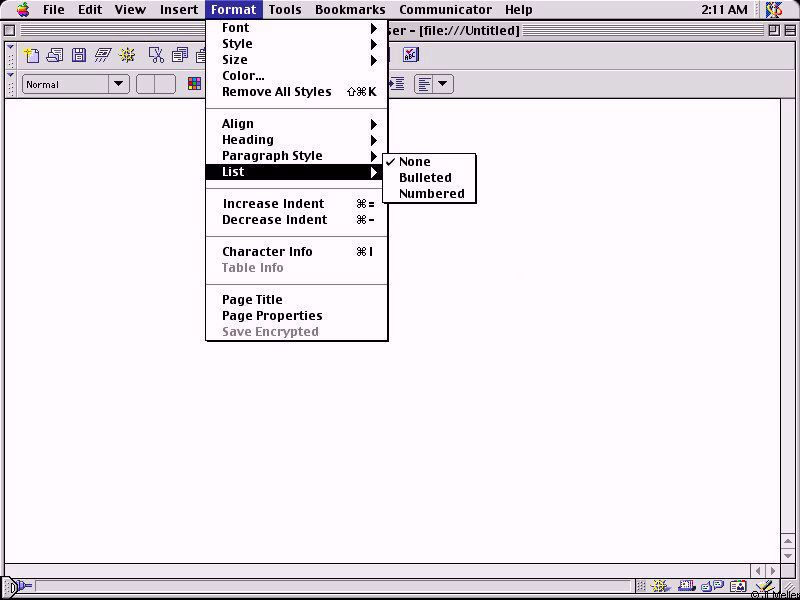Choose the Bulleted list style
Viewport: 800px width, 600px height.
point(425,178)
